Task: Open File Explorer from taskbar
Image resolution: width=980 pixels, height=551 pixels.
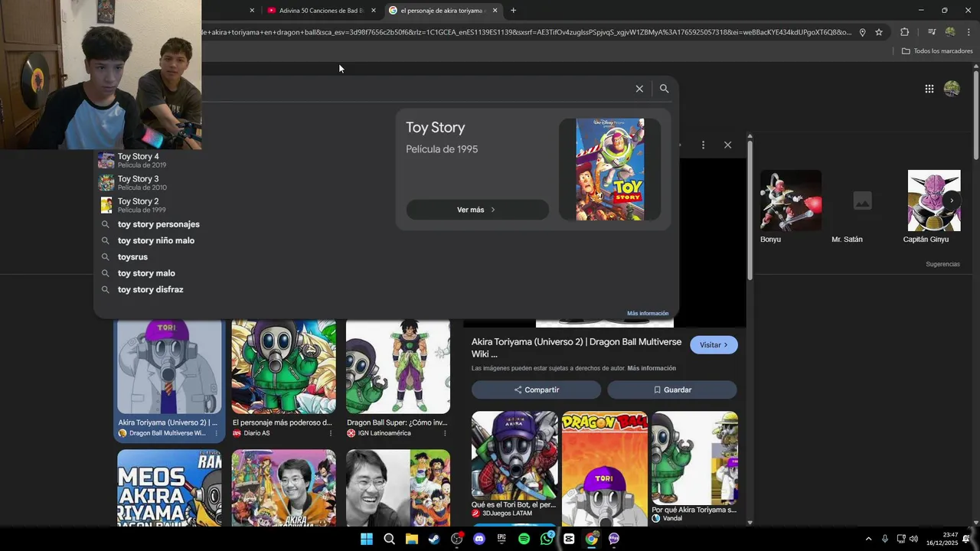Action: (x=412, y=539)
